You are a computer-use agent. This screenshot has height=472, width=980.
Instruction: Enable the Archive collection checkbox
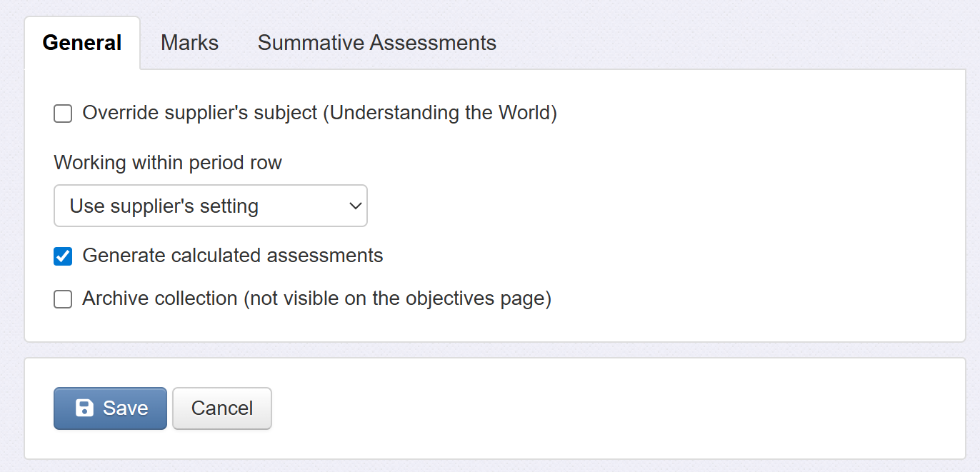[63, 299]
